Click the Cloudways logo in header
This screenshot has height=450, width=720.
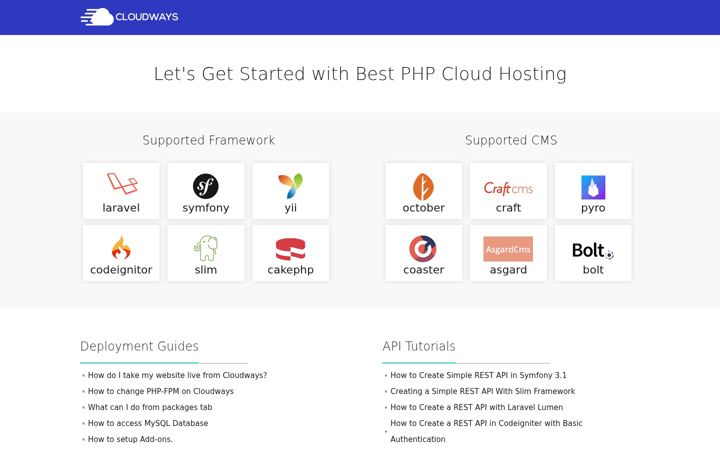tap(129, 17)
